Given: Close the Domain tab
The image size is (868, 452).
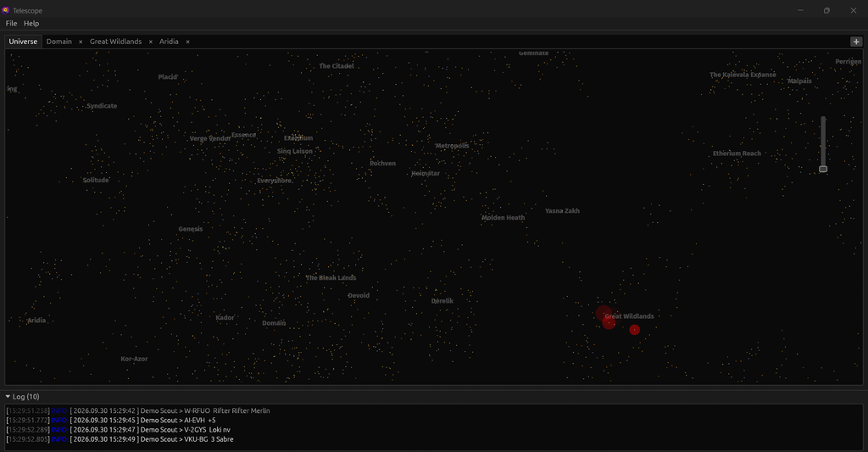Looking at the screenshot, I should (x=81, y=42).
